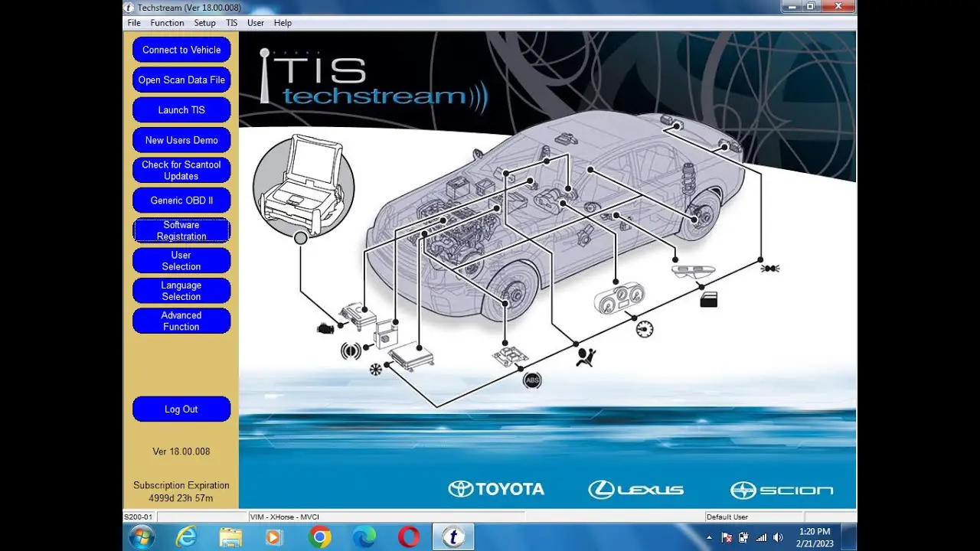980x551 pixels.
Task: Click status bar text 'S200-01'
Action: click(x=139, y=517)
